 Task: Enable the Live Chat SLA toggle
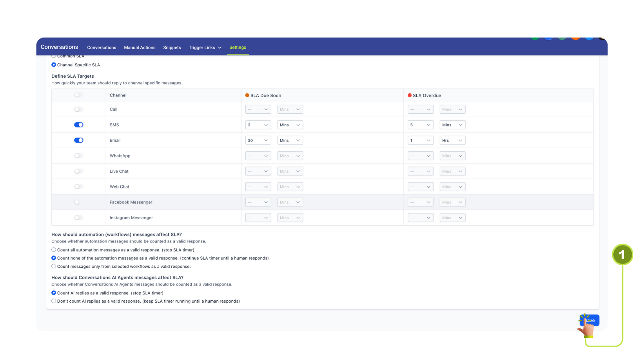pos(79,171)
